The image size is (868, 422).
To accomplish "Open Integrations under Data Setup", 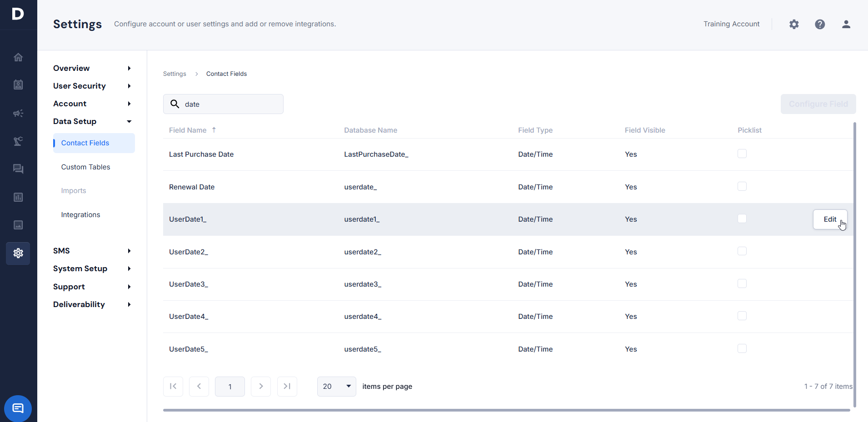I will [x=80, y=215].
